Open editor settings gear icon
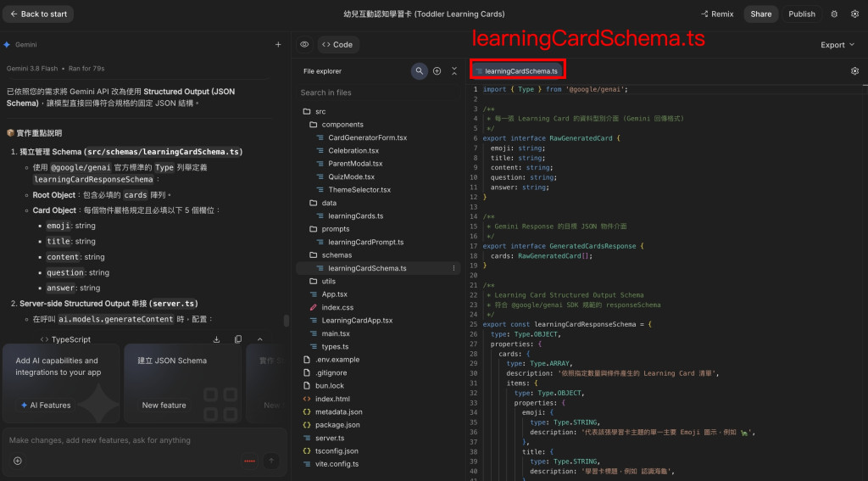Image resolution: width=868 pixels, height=481 pixels. tap(854, 71)
